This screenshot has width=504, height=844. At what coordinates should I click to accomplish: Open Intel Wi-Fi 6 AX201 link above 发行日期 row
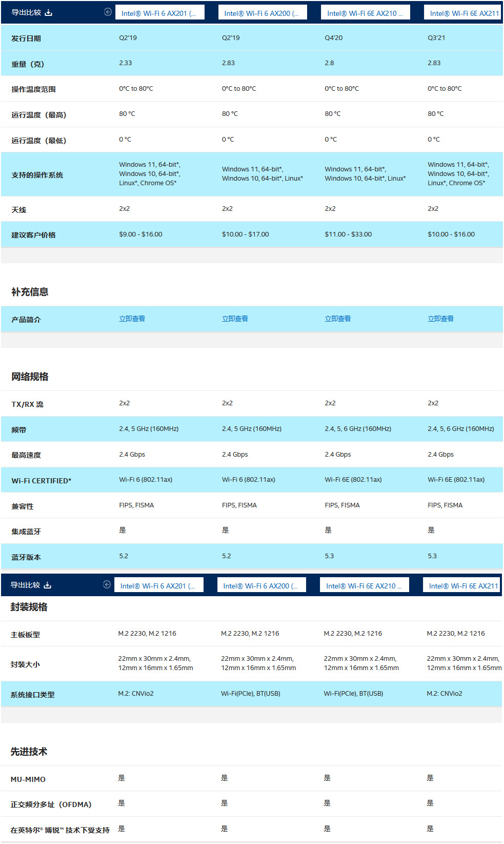tap(159, 13)
